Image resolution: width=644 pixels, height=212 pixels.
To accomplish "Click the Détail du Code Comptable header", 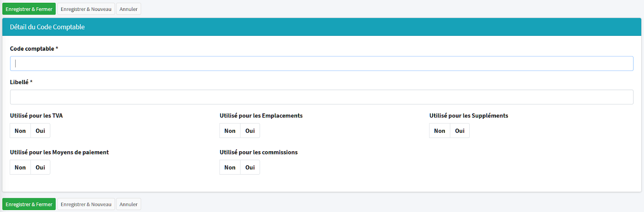I will point(47,27).
